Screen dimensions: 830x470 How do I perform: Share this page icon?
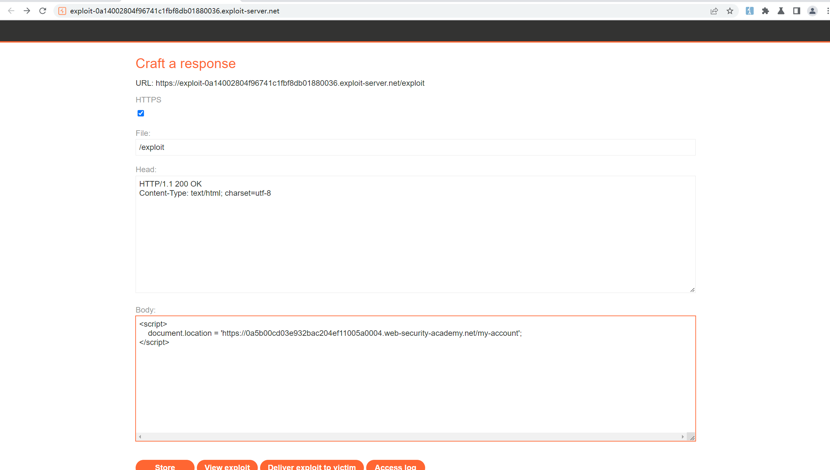click(714, 11)
